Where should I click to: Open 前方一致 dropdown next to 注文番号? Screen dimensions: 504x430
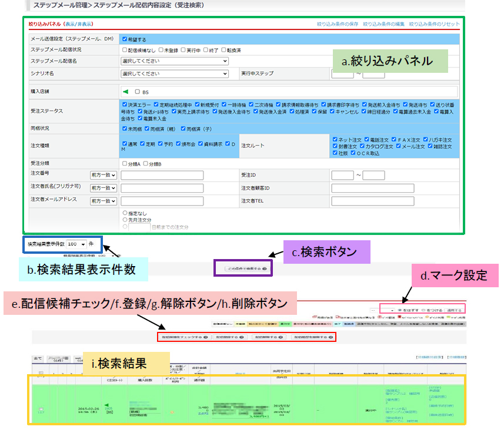tap(103, 175)
